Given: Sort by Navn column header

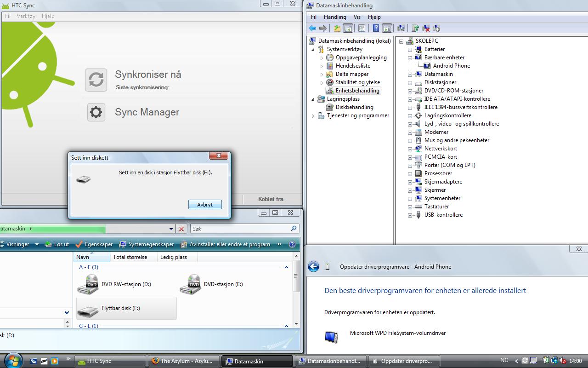Looking at the screenshot, I should click(92, 257).
